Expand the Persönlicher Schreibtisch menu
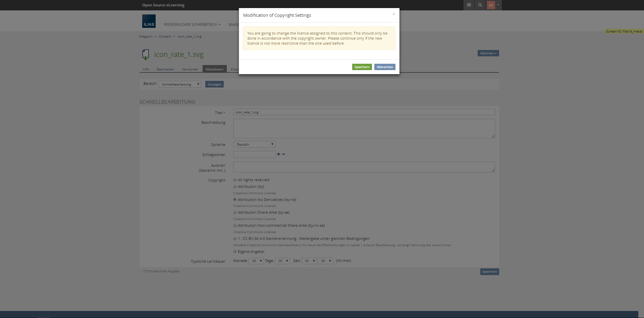Screen dimensions: 644x318 (192, 24)
